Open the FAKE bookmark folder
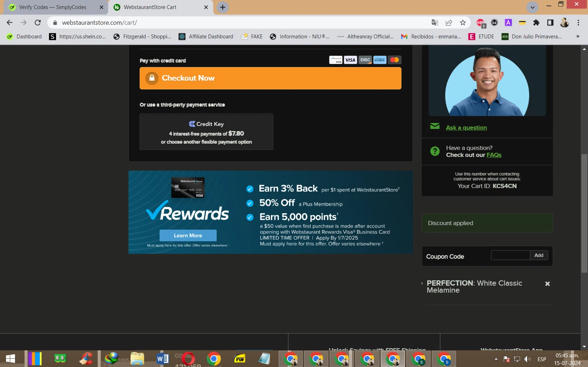588x367 pixels. coord(252,36)
